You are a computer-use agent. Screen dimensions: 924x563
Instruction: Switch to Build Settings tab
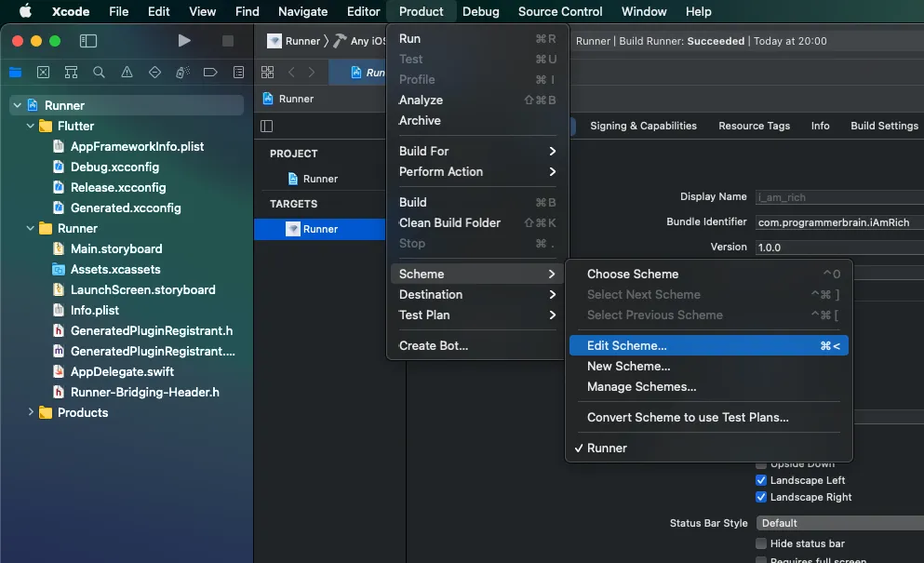[884, 126]
